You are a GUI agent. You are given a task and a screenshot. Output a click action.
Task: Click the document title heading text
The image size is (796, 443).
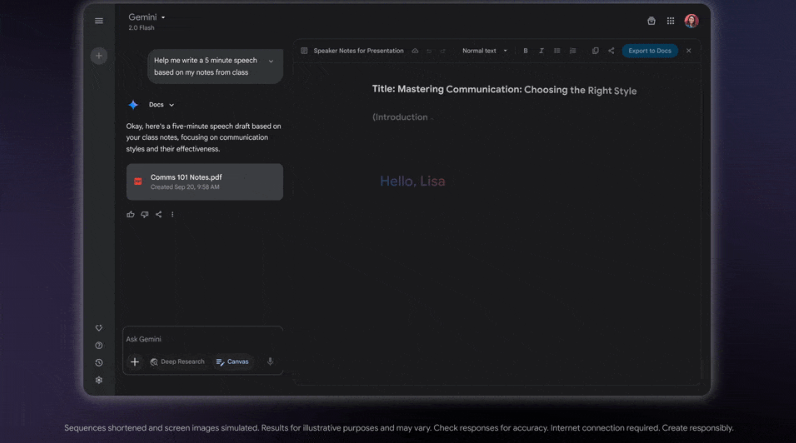504,90
